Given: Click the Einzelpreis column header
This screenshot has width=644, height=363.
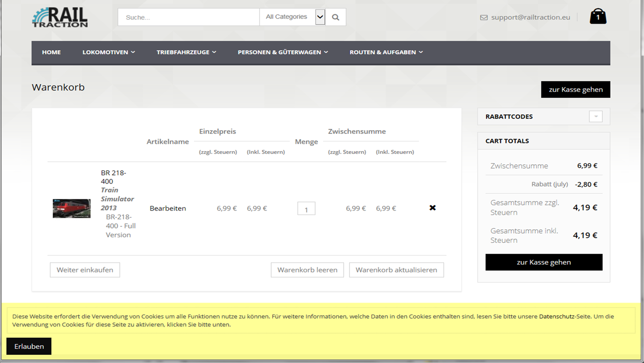Looking at the screenshot, I should 217,131.
